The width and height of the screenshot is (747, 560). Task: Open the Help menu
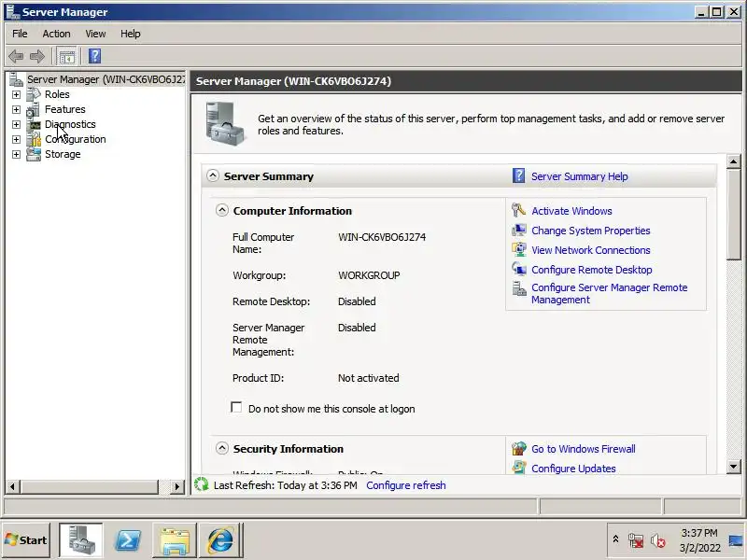[x=130, y=34]
